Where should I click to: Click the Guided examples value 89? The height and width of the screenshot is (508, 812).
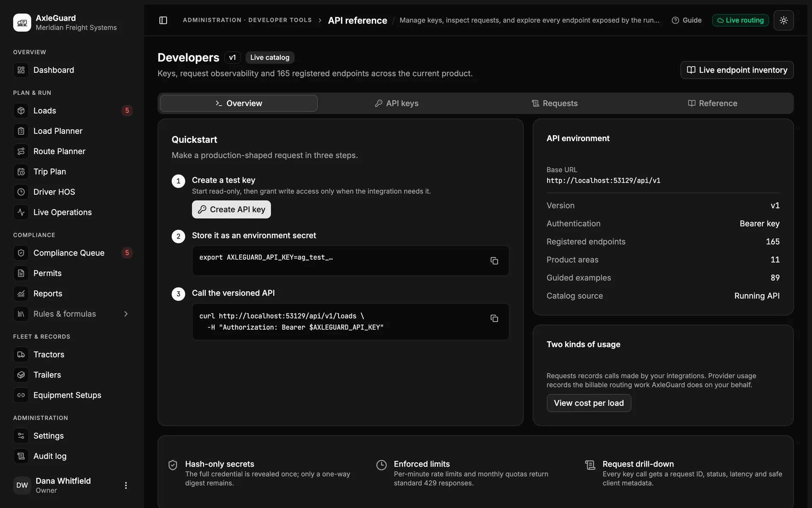coord(775,278)
